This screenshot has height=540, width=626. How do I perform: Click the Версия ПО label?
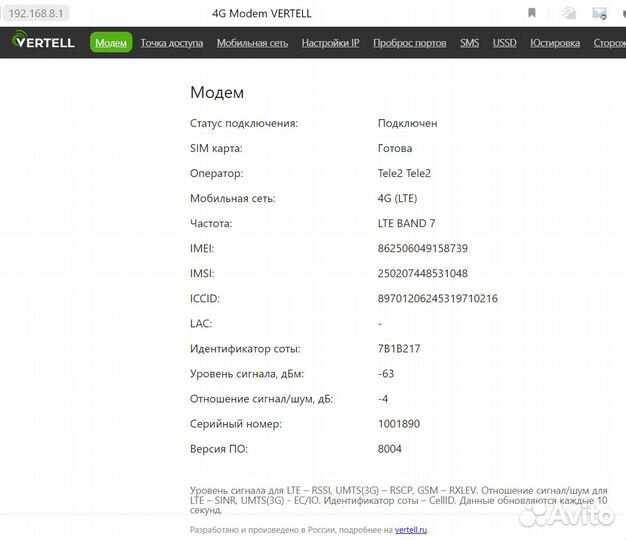click(219, 449)
